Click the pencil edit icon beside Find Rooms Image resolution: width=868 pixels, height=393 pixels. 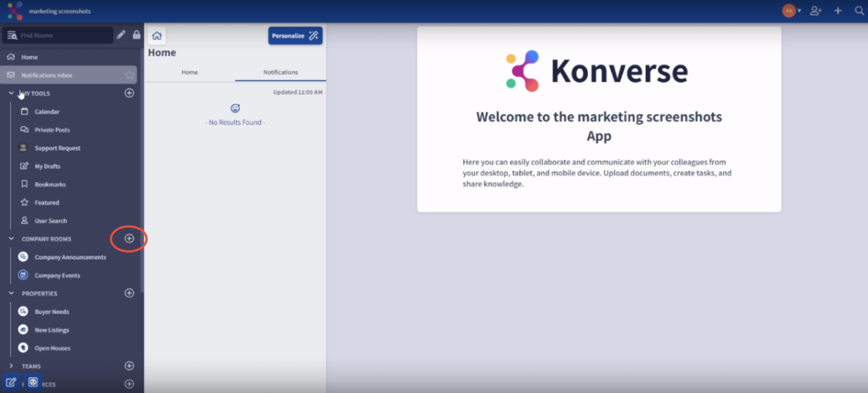click(121, 35)
